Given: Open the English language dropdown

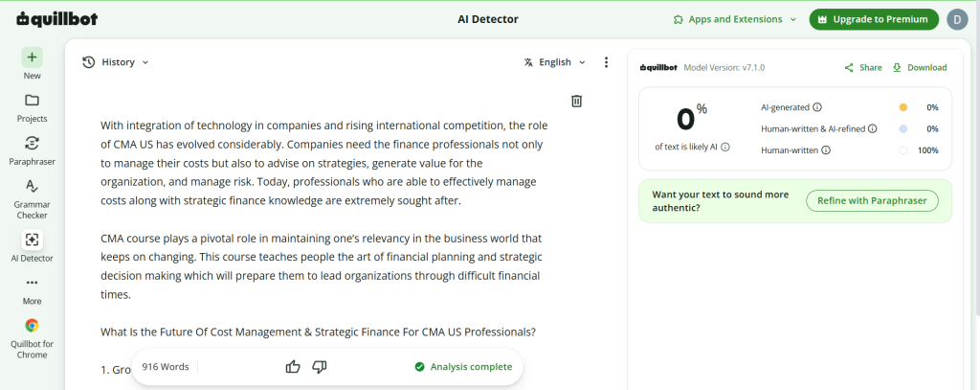Looking at the screenshot, I should [555, 62].
